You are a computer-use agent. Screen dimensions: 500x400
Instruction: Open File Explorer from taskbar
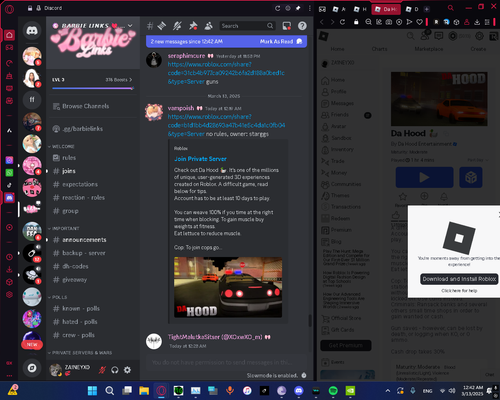[x=144, y=390]
